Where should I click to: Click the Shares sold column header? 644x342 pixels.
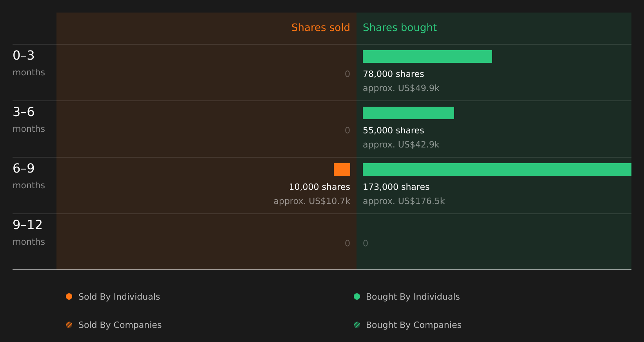coord(321,27)
